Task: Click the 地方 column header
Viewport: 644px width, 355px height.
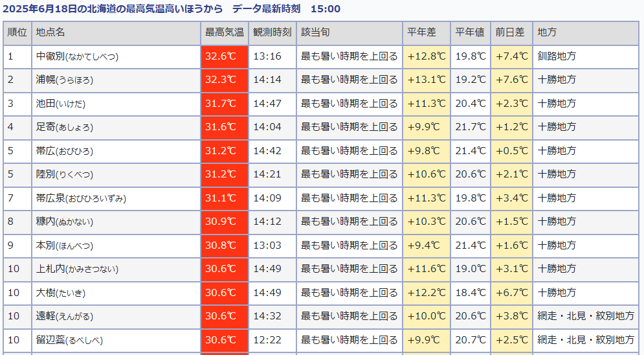Action: pyautogui.click(x=586, y=33)
